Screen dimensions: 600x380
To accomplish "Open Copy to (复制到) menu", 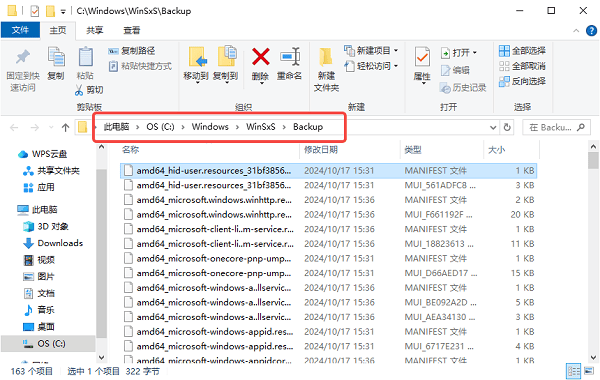I will click(x=226, y=64).
